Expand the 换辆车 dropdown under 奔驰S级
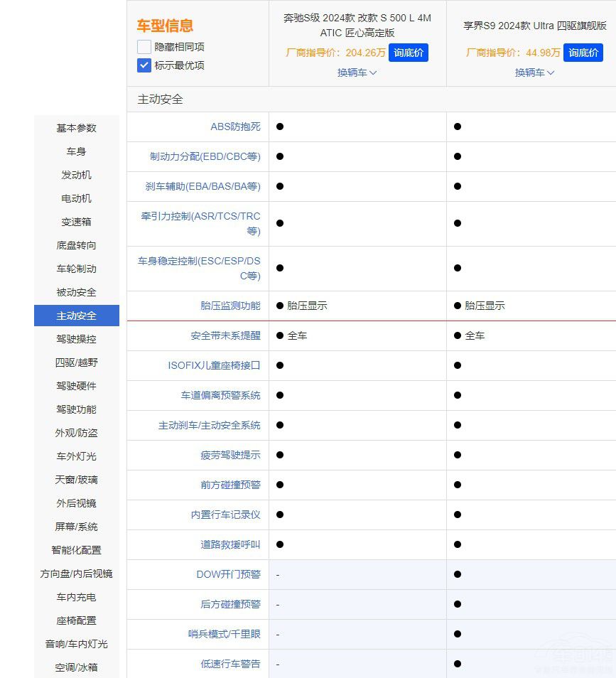The image size is (616, 678). (x=356, y=72)
